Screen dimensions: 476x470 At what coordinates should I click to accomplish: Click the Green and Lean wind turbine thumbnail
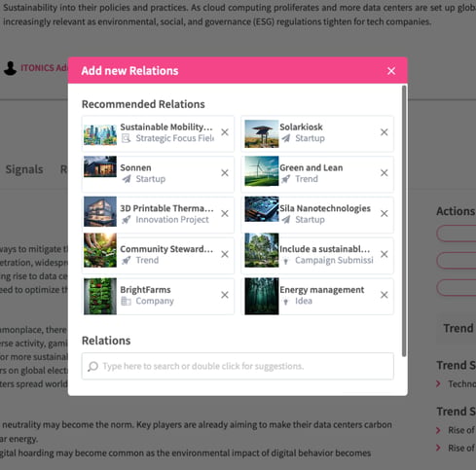click(x=261, y=171)
